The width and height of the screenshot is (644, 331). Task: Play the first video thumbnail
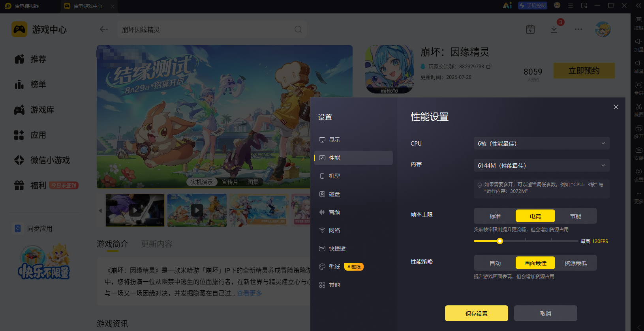pyautogui.click(x=135, y=210)
